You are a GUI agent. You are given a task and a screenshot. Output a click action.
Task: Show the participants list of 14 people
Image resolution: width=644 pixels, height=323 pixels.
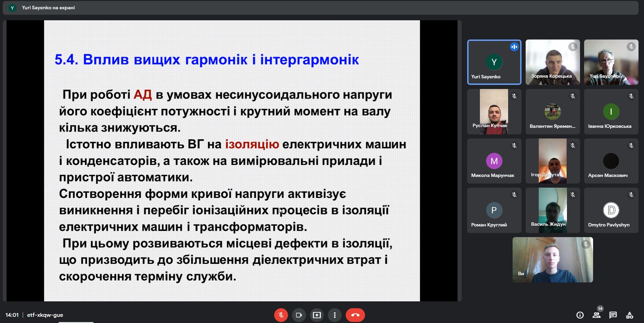coord(597,315)
